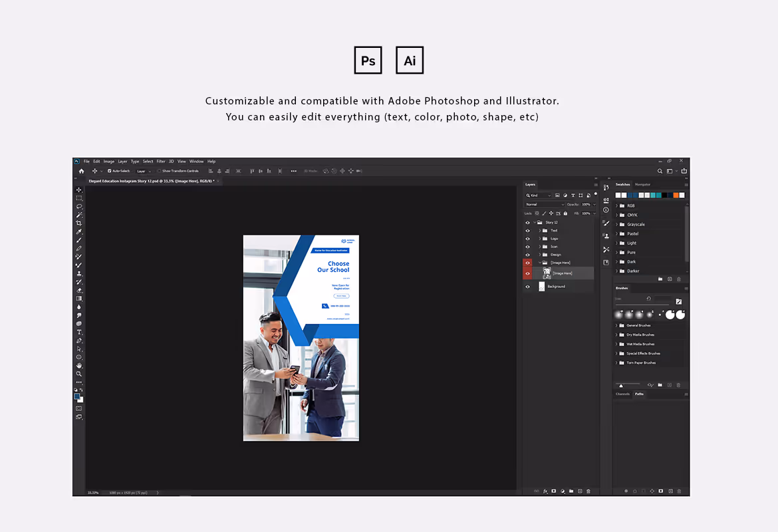The image size is (778, 532).
Task: Select the Background layer thumbnail
Action: [x=542, y=287]
